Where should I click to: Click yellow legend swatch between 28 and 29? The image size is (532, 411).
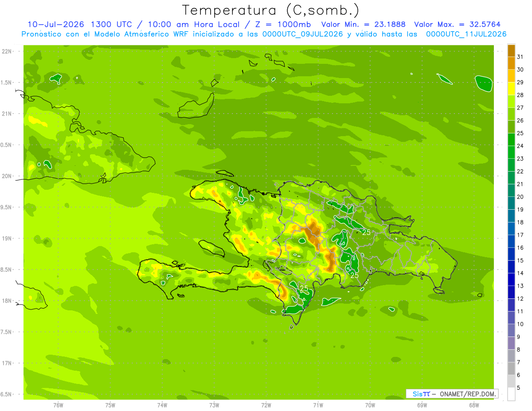[x=511, y=89]
